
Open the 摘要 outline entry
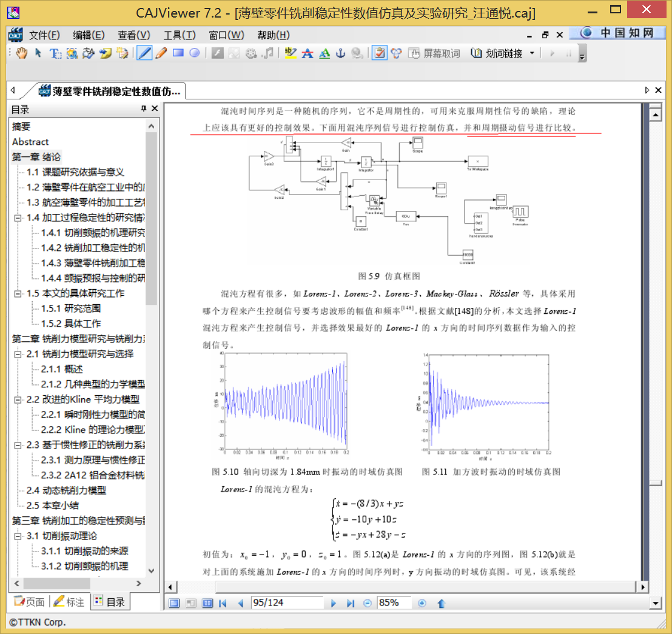click(21, 126)
